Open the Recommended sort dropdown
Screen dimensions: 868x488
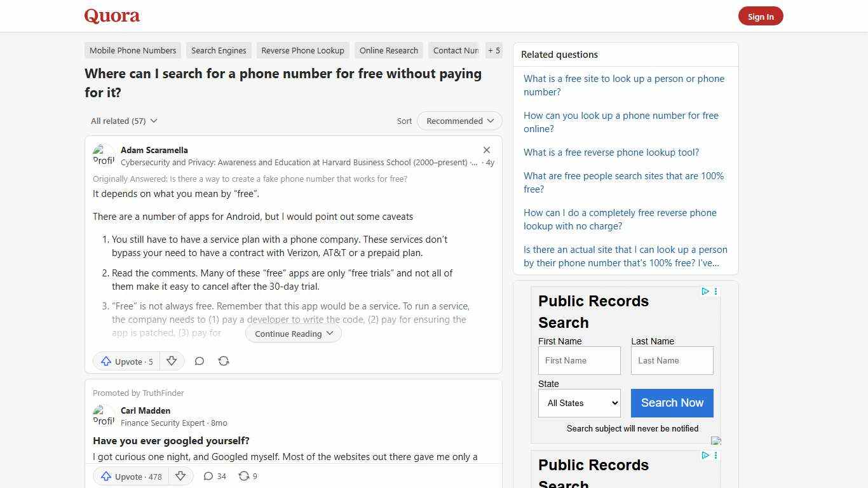pos(459,121)
